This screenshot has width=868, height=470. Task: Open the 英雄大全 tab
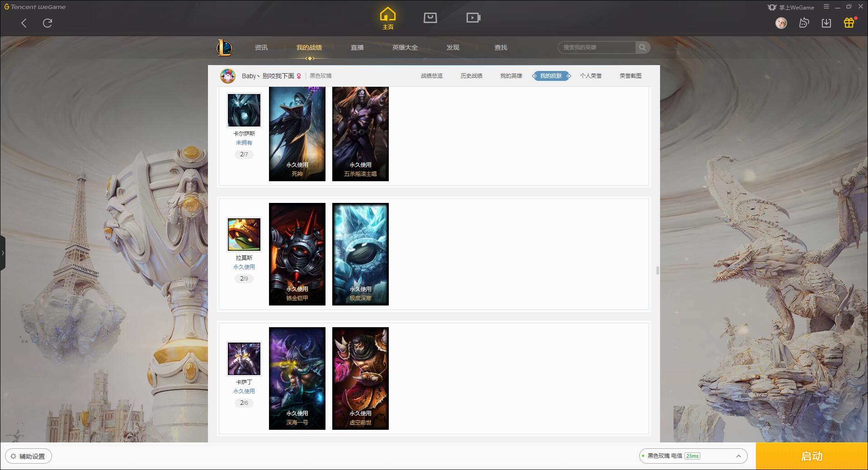[x=405, y=47]
